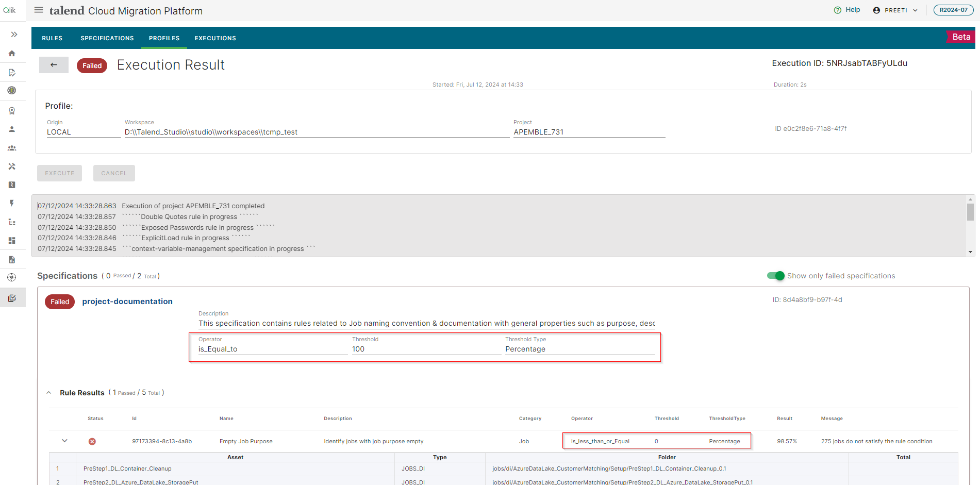This screenshot has width=980, height=485.
Task: Open the document-edit sidebar icon
Action: pyautogui.click(x=12, y=73)
